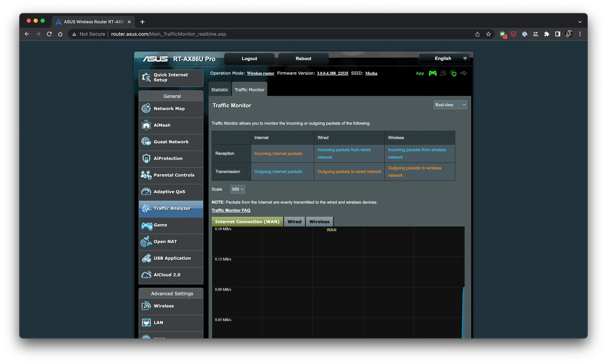Click the Parental Controls people icon
This screenshot has width=607, height=364.
146,175
